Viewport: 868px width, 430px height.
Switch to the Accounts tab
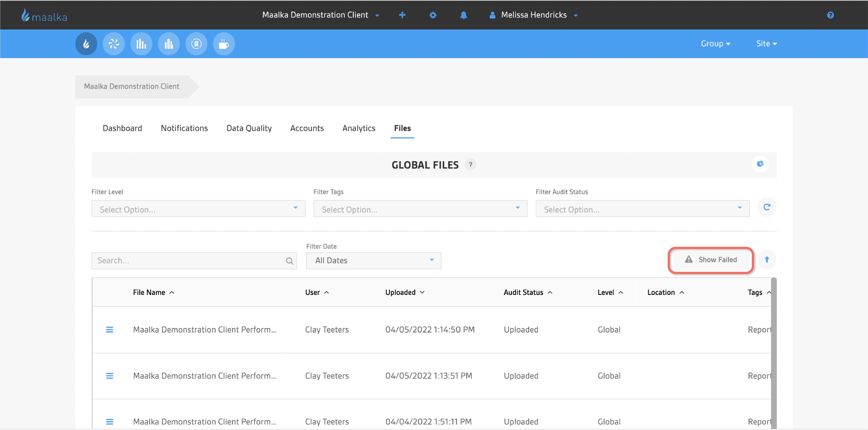point(307,128)
